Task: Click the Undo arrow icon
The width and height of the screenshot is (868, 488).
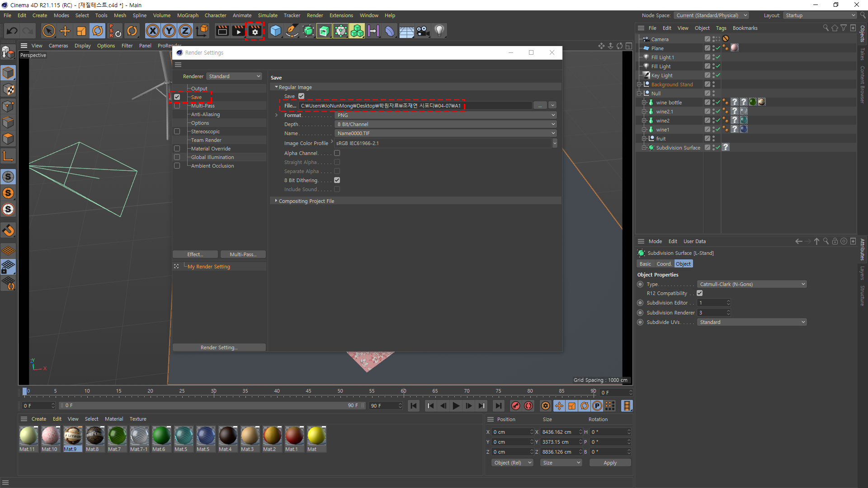Action: point(12,31)
